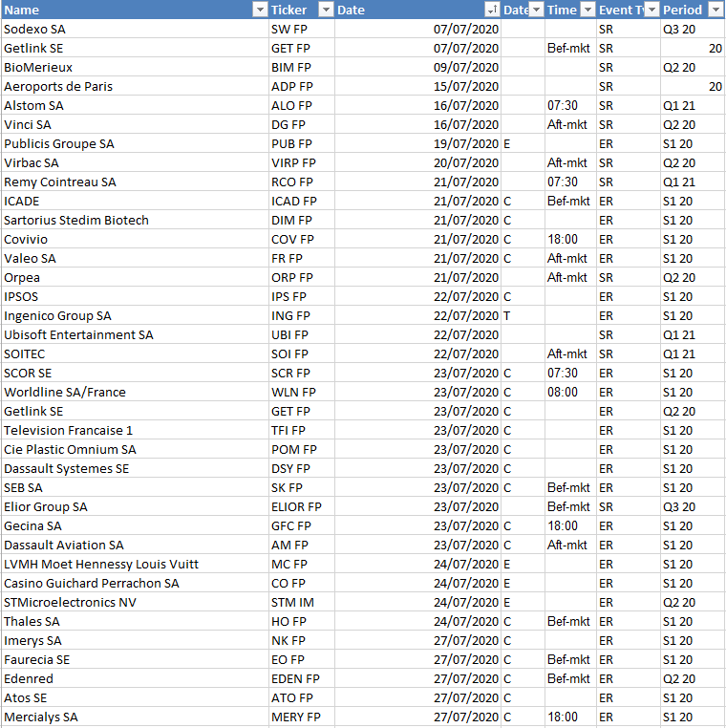Select the Television Francaise 1 cell
Image resolution: width=726 pixels, height=728 pixels.
pyautogui.click(x=135, y=430)
